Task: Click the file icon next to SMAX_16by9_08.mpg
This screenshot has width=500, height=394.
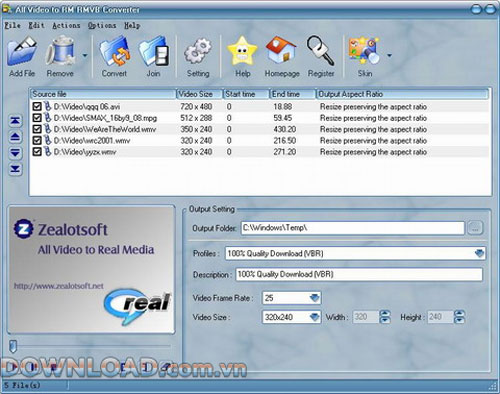Action: tap(48, 118)
